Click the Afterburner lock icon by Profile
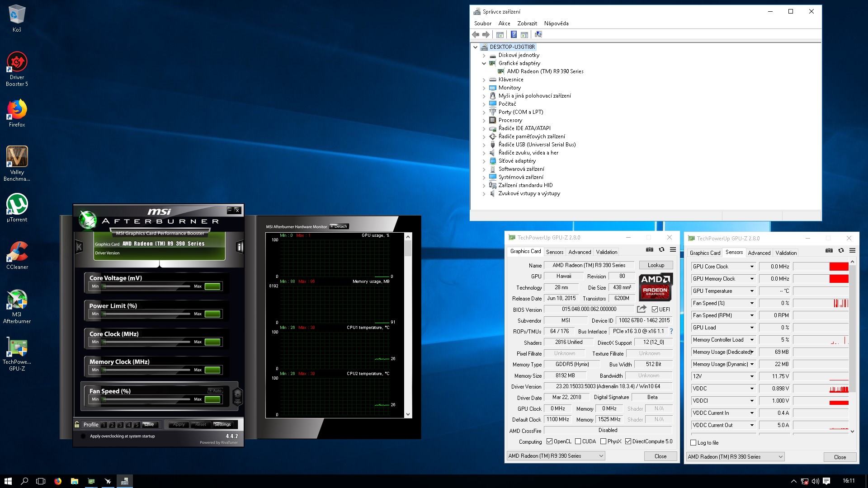This screenshot has width=868, height=488. pos(77,424)
